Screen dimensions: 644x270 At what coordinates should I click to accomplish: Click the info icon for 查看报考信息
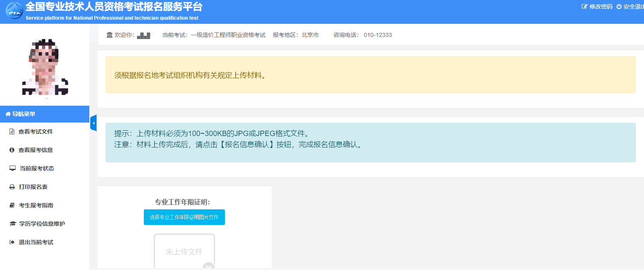(x=12, y=150)
